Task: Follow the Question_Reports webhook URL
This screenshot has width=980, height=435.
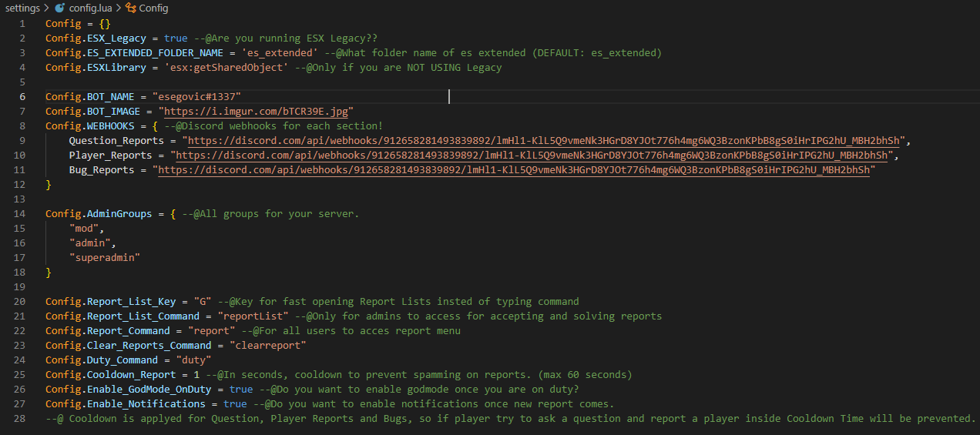Action: point(544,140)
